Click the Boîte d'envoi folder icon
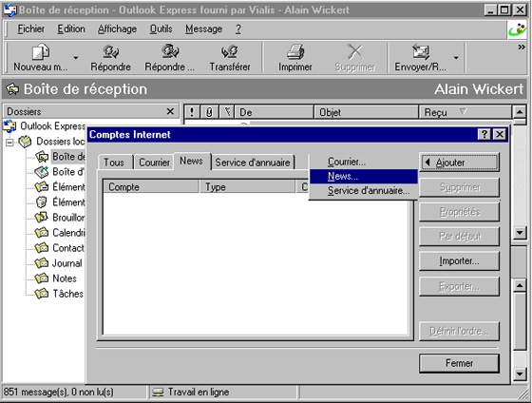This screenshot has width=532, height=403. click(x=42, y=172)
